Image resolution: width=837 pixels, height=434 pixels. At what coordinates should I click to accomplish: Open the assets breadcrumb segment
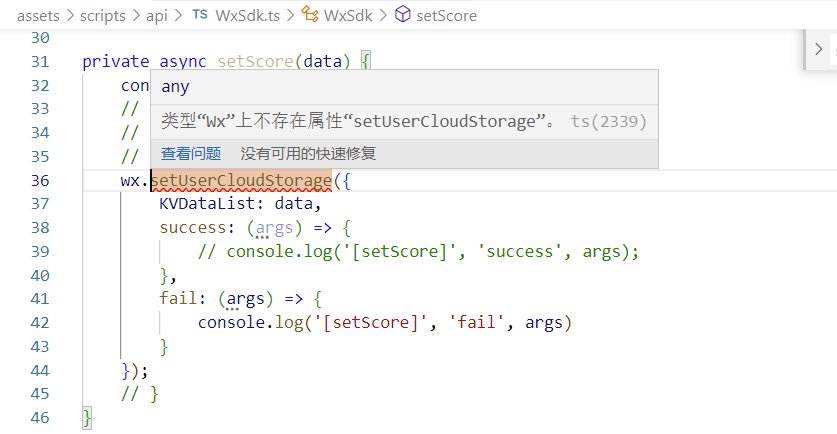tap(38, 15)
